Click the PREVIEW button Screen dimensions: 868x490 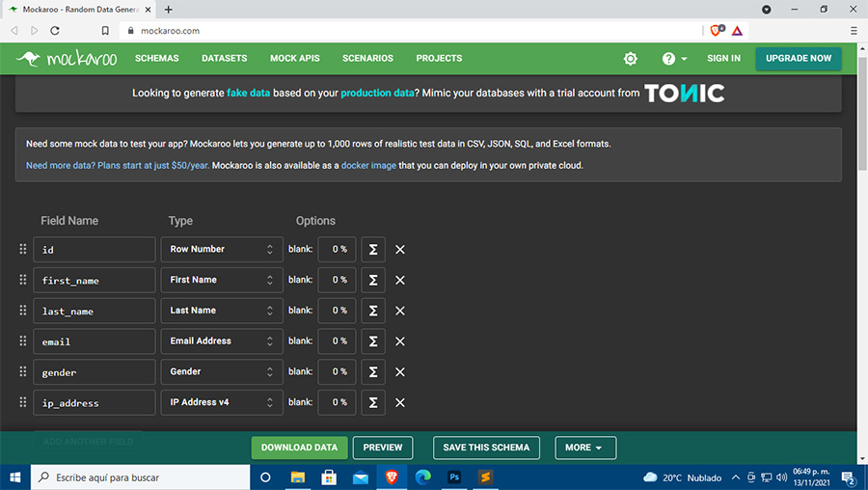[383, 448]
